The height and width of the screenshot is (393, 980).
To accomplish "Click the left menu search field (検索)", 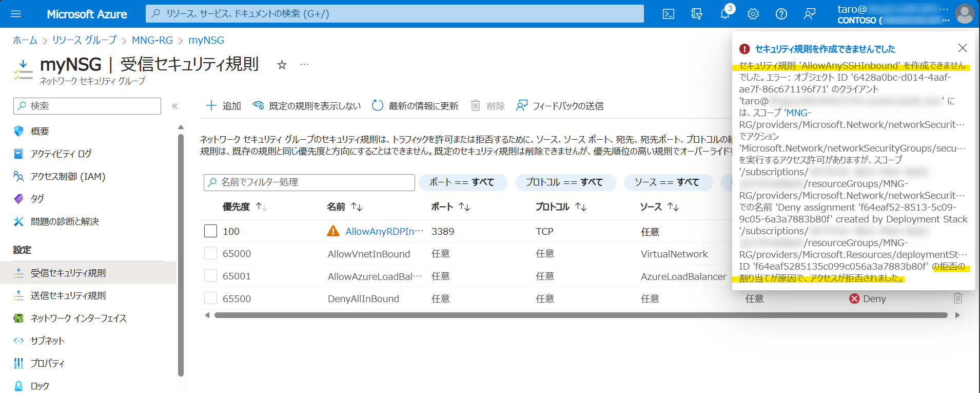I will coord(87,106).
